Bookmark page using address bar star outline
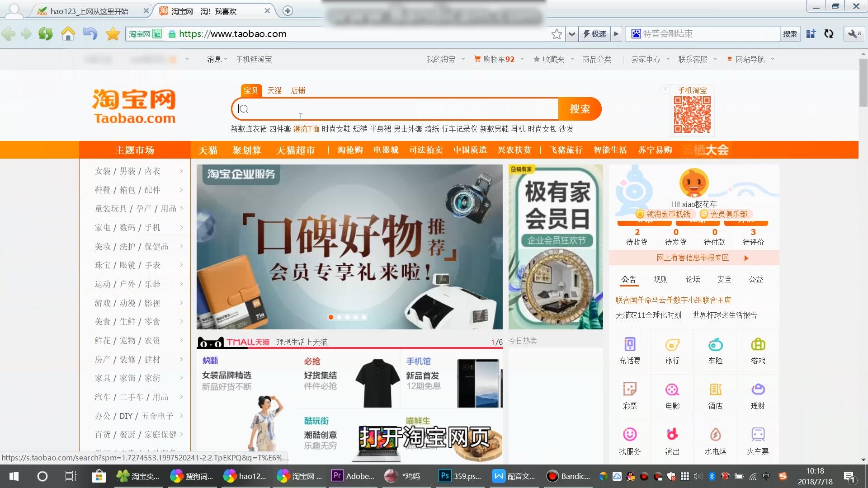Image resolution: width=868 pixels, height=488 pixels. [557, 34]
